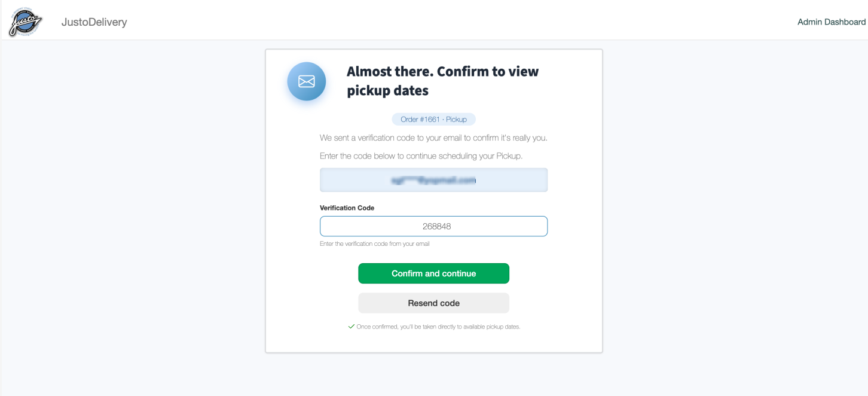This screenshot has width=868, height=396.
Task: Open the JustoDelivery brand link
Action: point(94,22)
